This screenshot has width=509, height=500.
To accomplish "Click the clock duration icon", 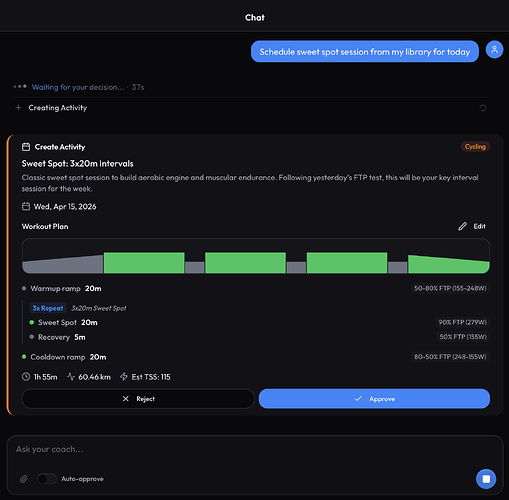I will pos(26,377).
